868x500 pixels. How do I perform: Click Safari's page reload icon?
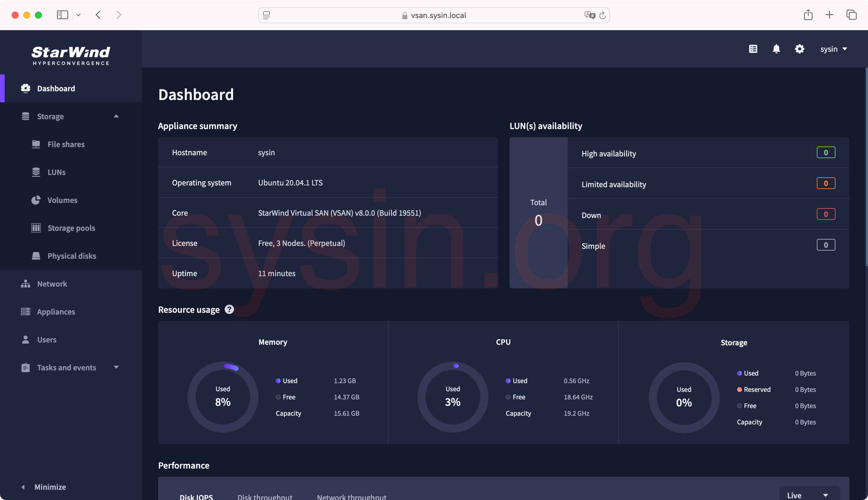(602, 15)
